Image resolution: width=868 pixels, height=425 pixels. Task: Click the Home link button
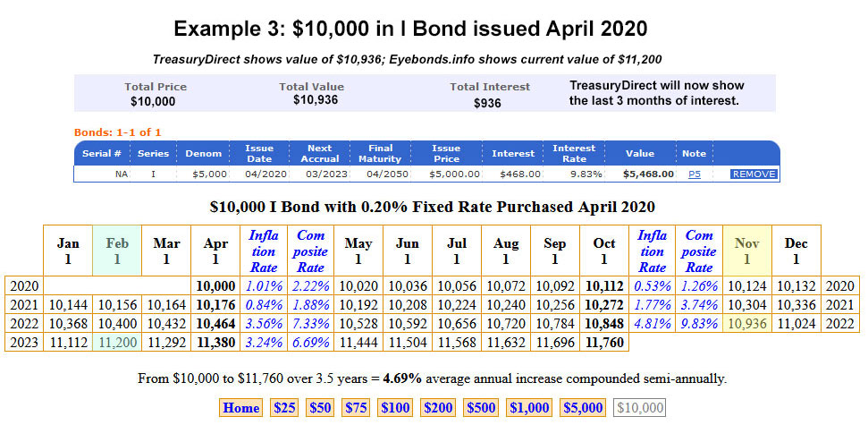240,408
